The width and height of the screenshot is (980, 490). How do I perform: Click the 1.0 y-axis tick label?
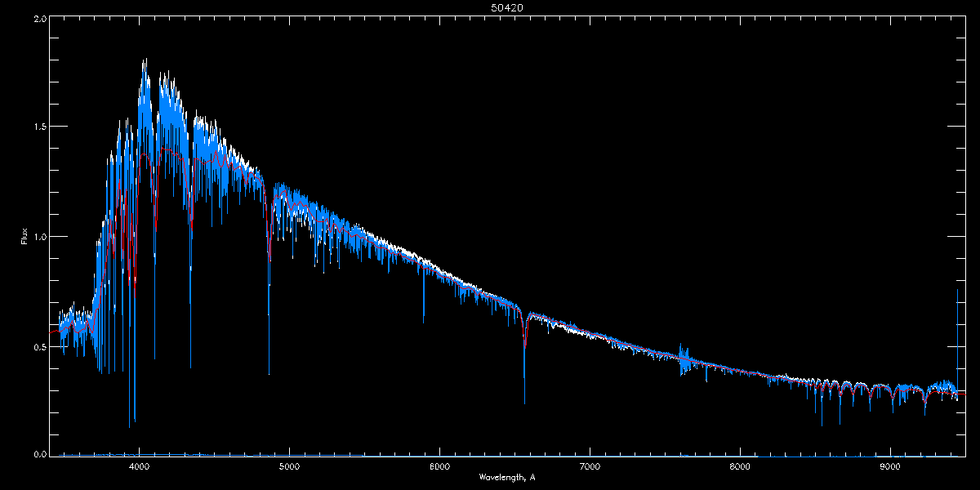point(39,237)
